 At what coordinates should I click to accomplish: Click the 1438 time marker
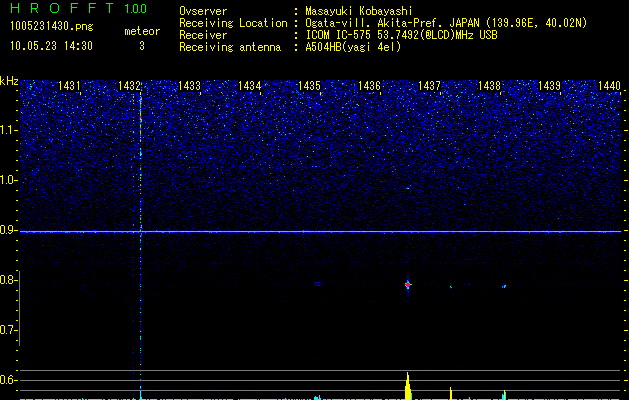[489, 85]
